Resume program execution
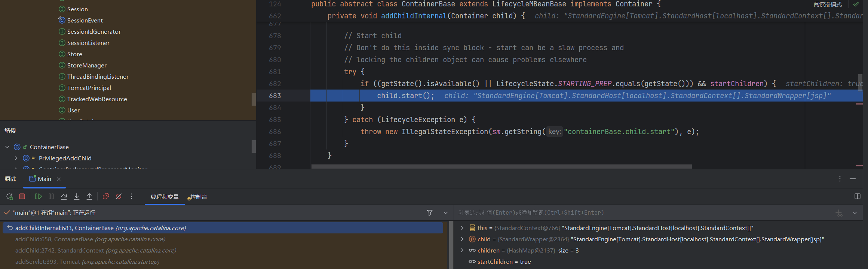Image resolution: width=868 pixels, height=269 pixels. click(x=38, y=197)
